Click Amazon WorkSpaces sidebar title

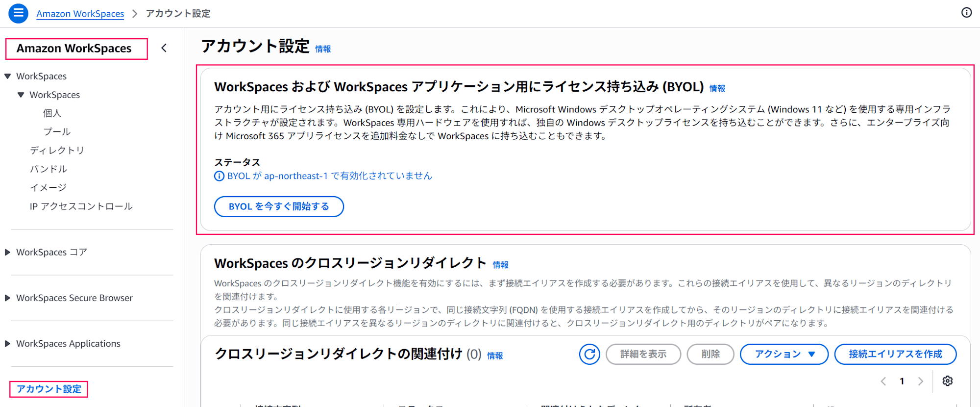[x=74, y=49]
